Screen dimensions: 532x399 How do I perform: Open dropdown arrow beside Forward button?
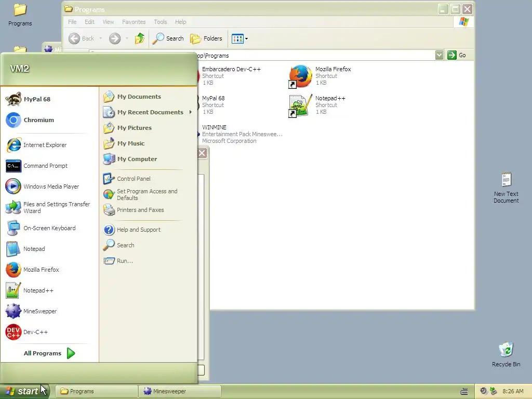[127, 38]
